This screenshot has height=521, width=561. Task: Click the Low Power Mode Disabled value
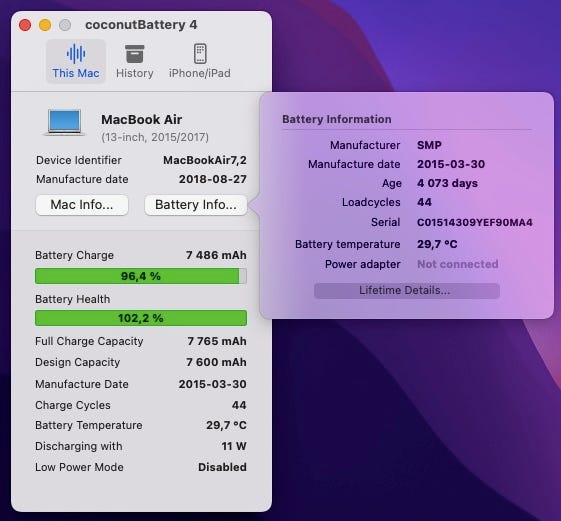pos(222,467)
